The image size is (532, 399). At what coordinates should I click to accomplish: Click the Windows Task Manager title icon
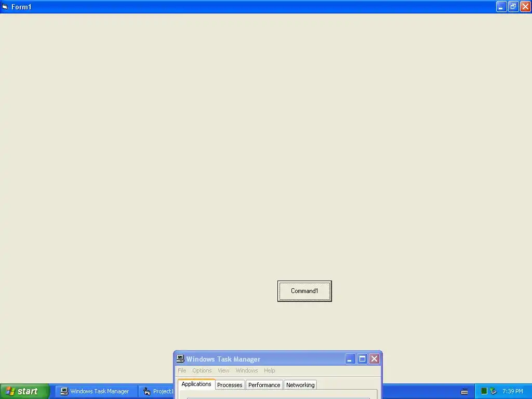pyautogui.click(x=180, y=358)
